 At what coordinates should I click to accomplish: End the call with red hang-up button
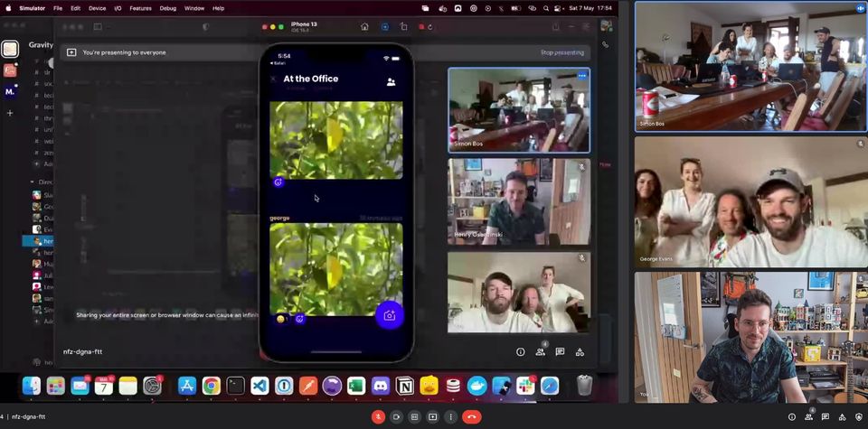point(472,417)
